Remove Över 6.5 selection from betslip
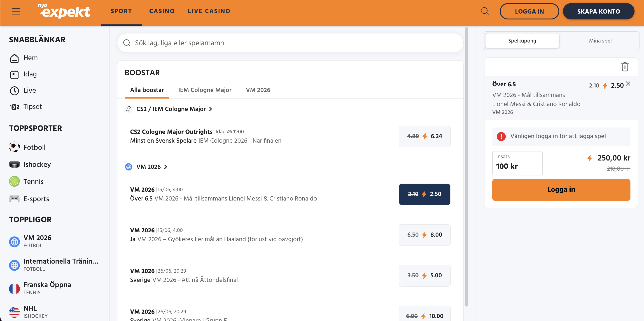The width and height of the screenshot is (644, 321). click(x=628, y=84)
